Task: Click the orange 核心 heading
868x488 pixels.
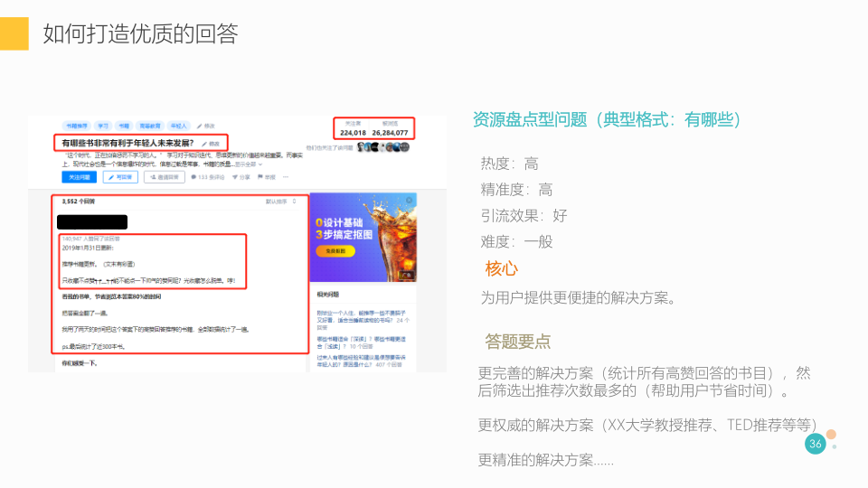Action: (502, 269)
